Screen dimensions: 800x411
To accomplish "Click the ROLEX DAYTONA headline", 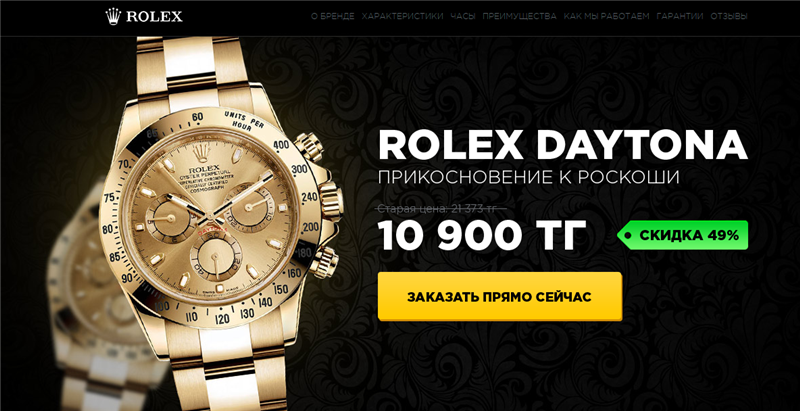I will pos(563,145).
